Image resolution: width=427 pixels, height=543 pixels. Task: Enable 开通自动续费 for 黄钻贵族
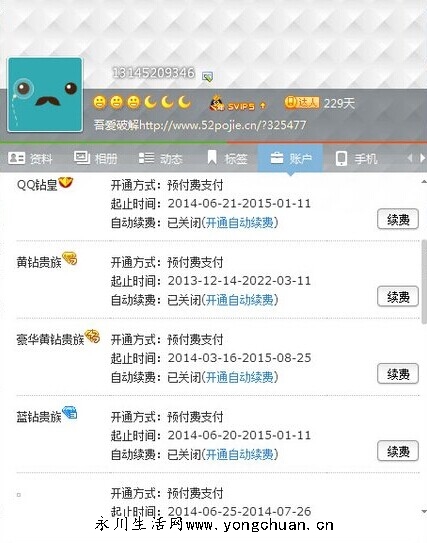240,300
